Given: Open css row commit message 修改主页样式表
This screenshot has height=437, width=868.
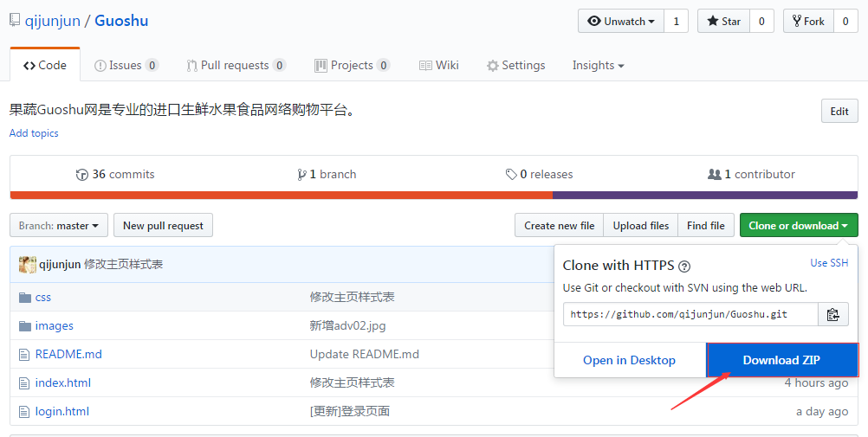Looking at the screenshot, I should [352, 298].
